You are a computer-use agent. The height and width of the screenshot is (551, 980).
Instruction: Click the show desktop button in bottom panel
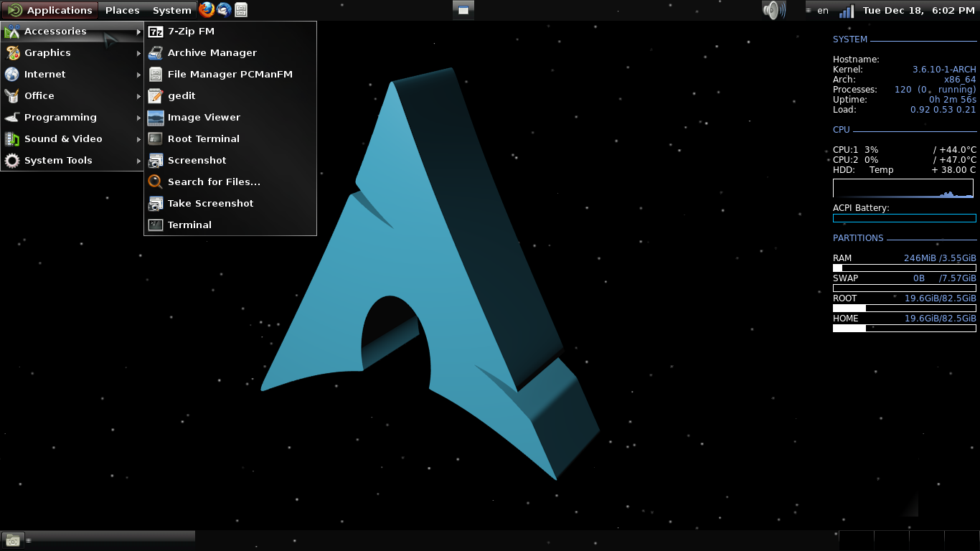[x=12, y=540]
